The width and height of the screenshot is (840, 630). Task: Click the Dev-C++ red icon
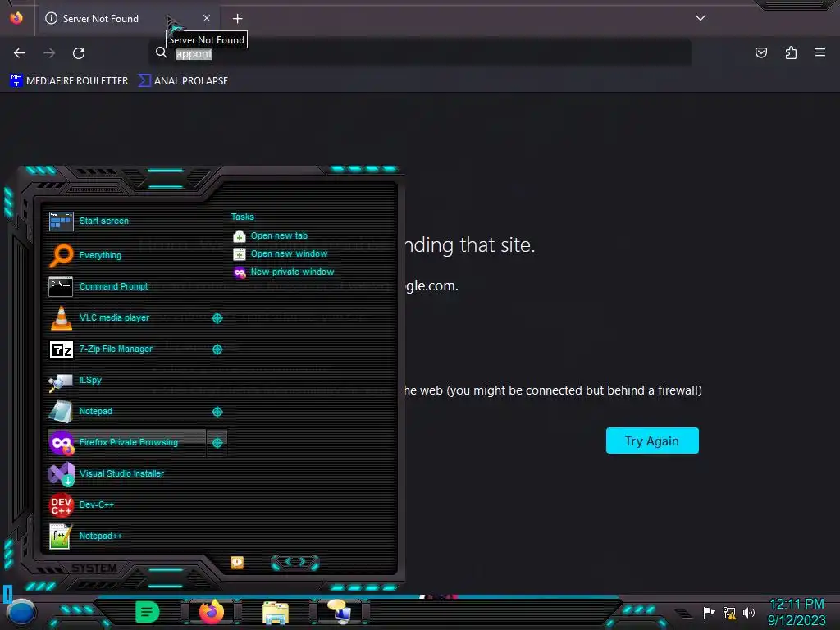(x=61, y=504)
